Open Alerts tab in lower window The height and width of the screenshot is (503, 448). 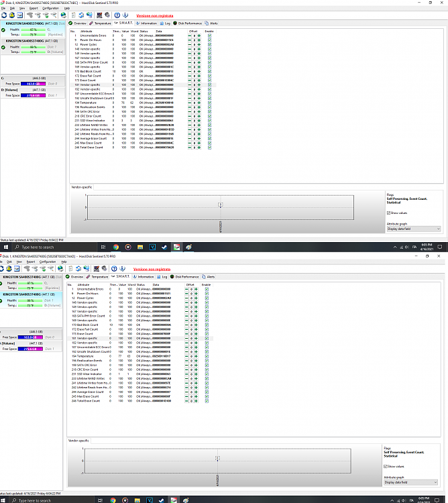pyautogui.click(x=208, y=277)
